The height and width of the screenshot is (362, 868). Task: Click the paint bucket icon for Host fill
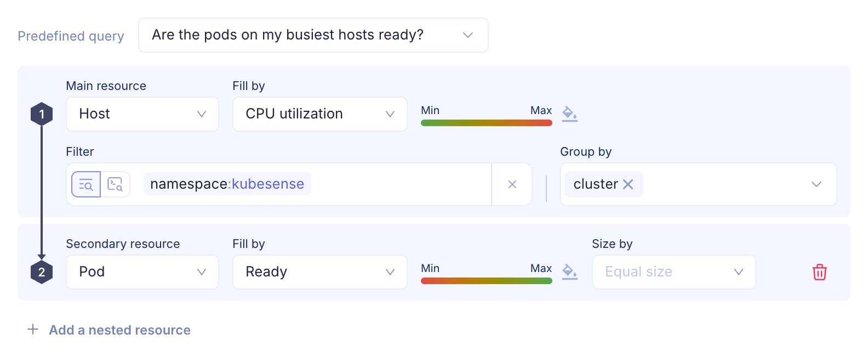coord(570,114)
